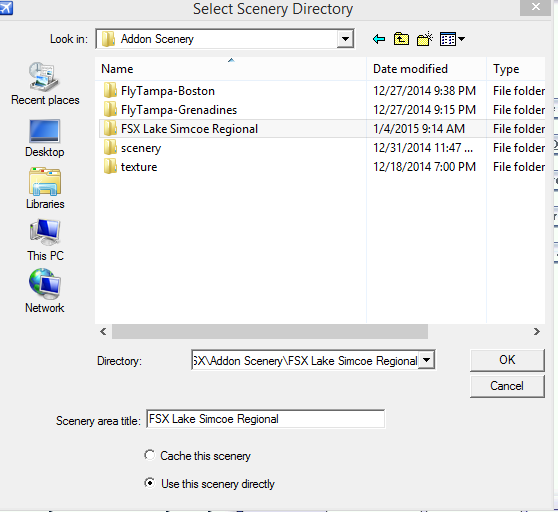Open the Recent places shortcut
558x512 pixels.
click(45, 84)
